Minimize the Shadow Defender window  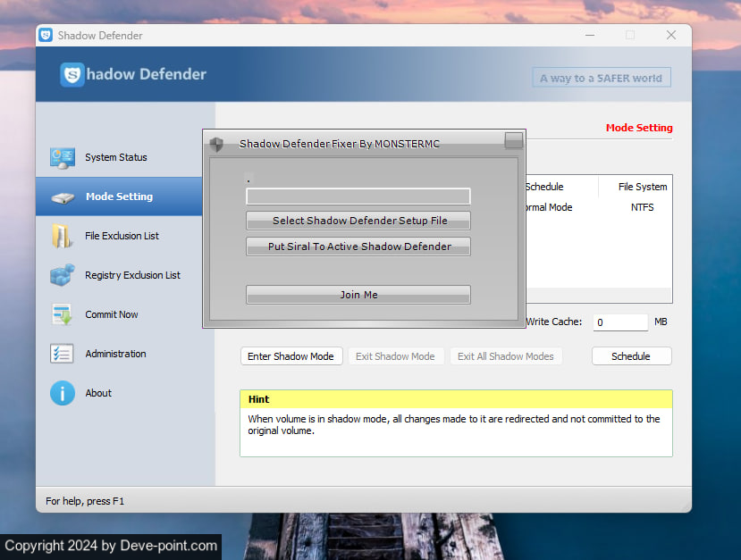point(590,36)
